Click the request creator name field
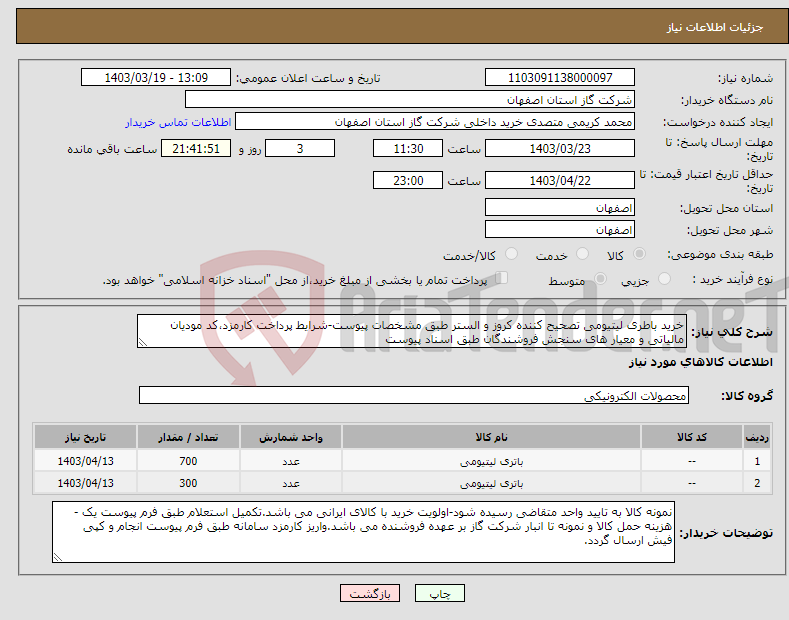 point(435,122)
